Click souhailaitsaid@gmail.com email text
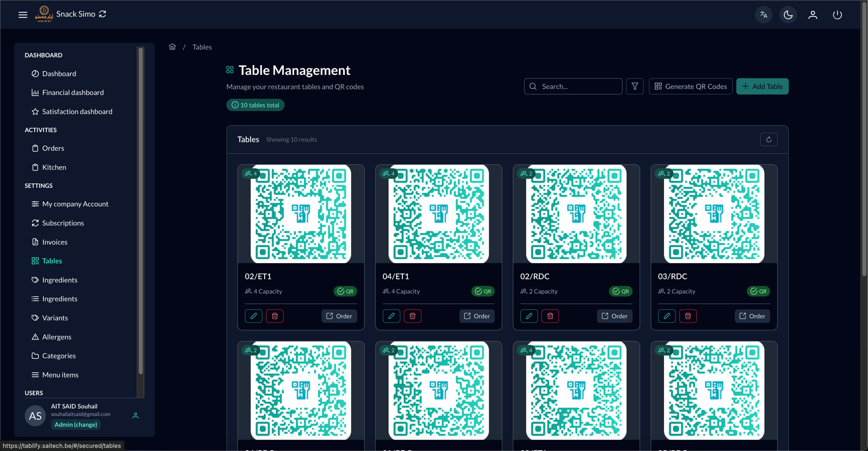This screenshot has height=451, width=868. [x=80, y=414]
